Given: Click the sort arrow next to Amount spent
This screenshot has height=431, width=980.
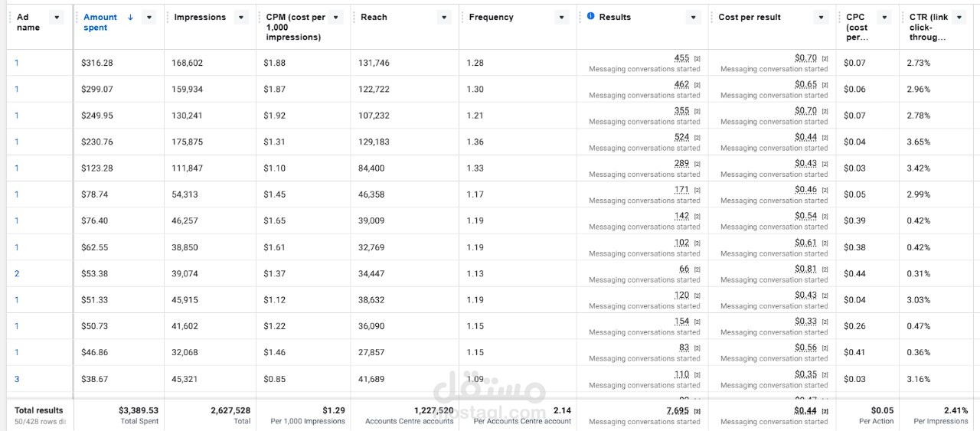Looking at the screenshot, I should point(130,17).
